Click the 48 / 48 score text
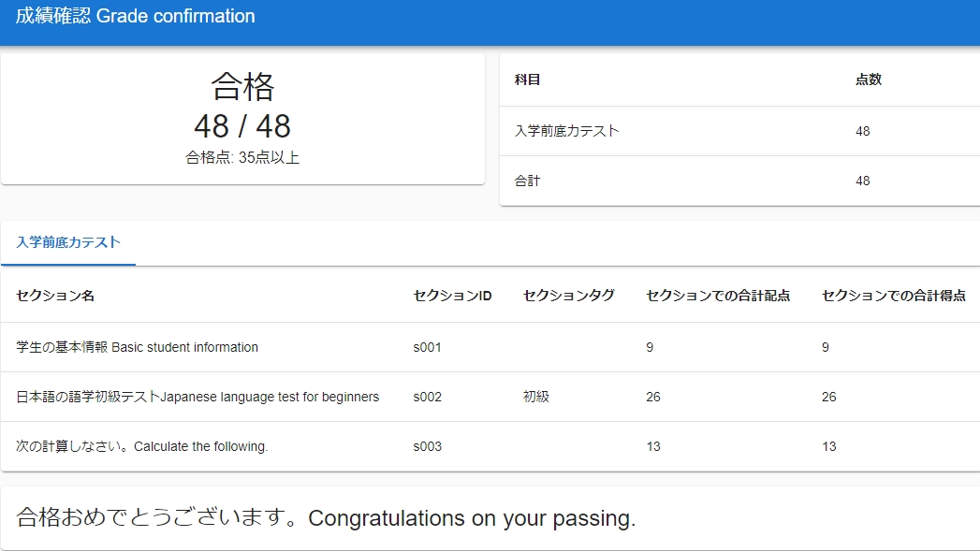Screen dimensions: 980x551 (x=242, y=126)
